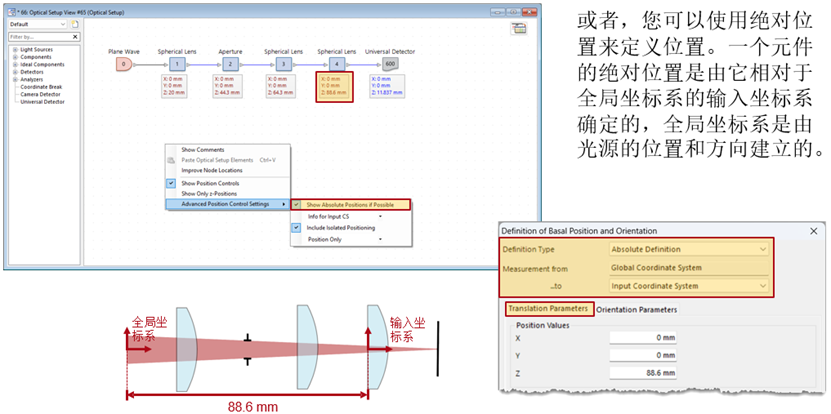Expand the Detectors tree node
This screenshot has height=414, width=831.
(x=15, y=72)
